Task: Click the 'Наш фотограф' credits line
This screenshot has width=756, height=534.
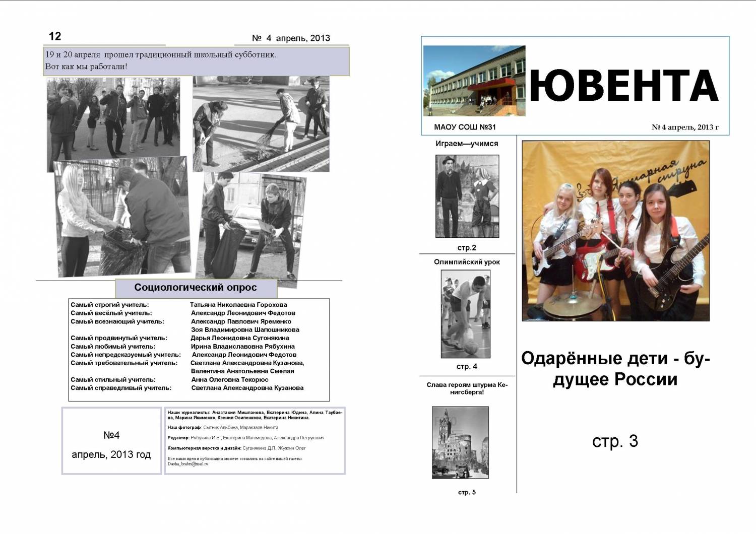Action: point(223,427)
